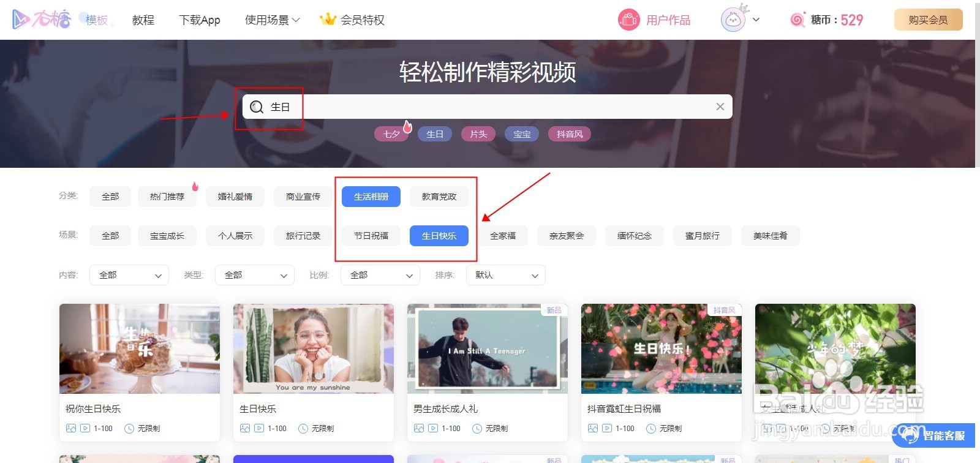Go to the 模板 nav item

click(97, 20)
